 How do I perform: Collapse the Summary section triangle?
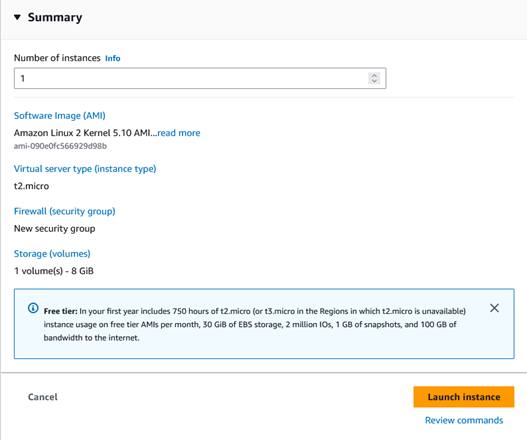[x=17, y=17]
